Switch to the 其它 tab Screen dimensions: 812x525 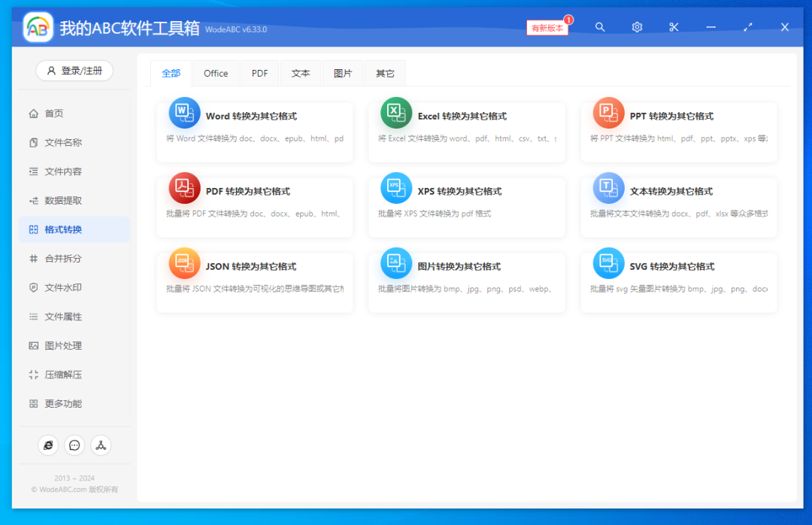pos(385,73)
